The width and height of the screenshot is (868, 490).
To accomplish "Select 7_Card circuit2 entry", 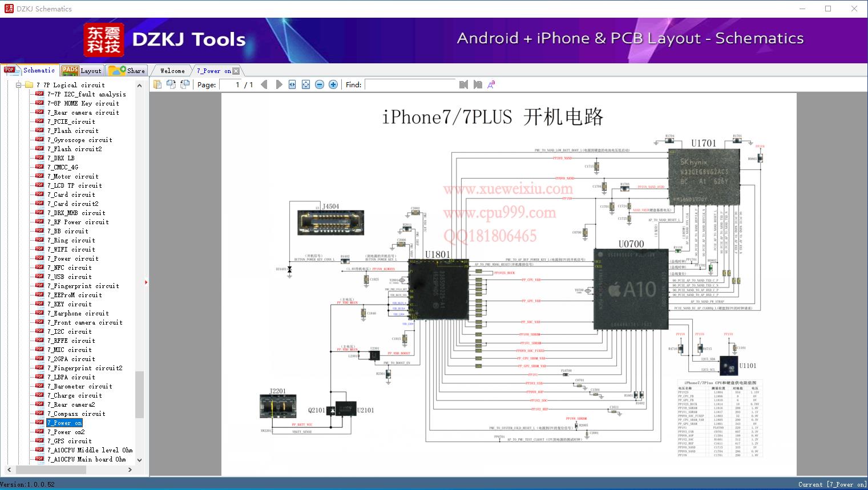I will 73,204.
